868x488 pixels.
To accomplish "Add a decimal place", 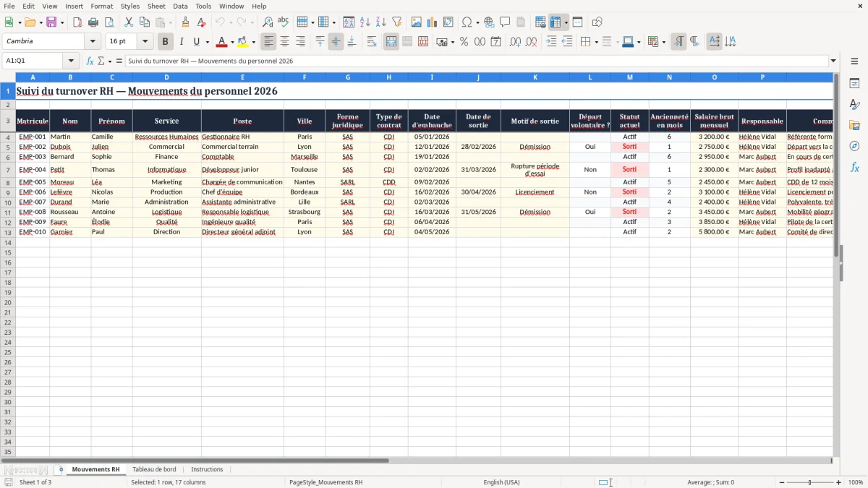I will point(515,42).
